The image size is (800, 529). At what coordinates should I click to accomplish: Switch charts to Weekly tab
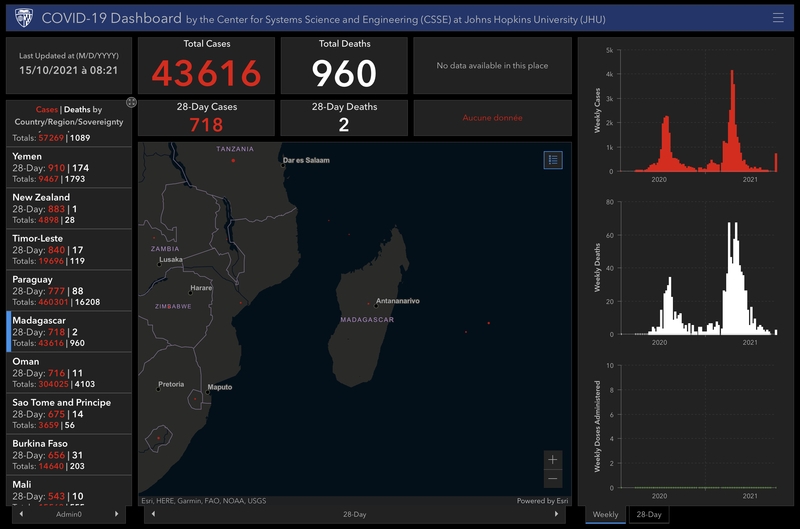click(x=605, y=514)
